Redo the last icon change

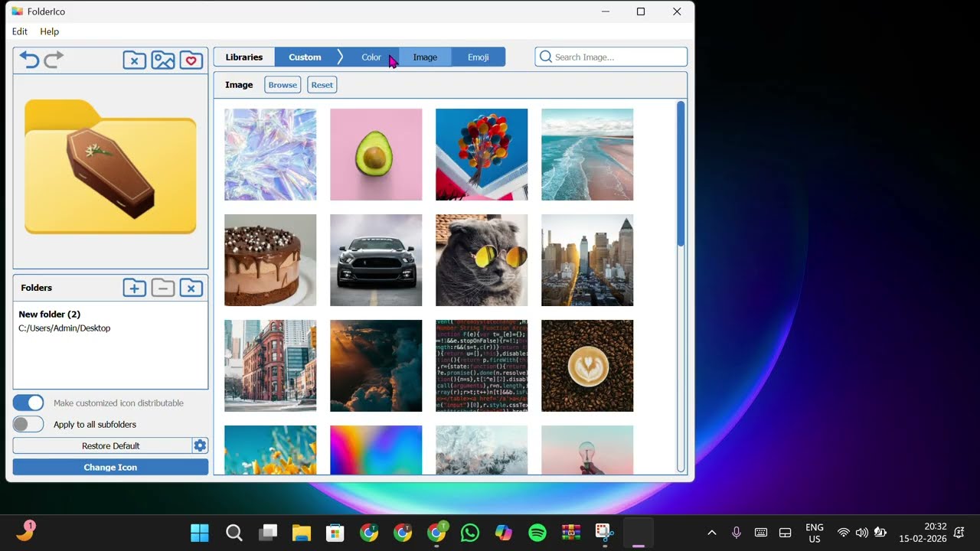coord(54,60)
